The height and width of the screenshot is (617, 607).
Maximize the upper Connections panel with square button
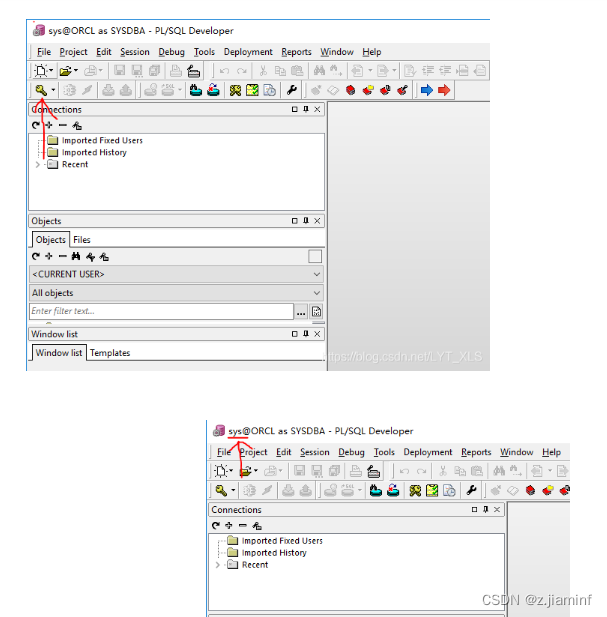pos(294,109)
